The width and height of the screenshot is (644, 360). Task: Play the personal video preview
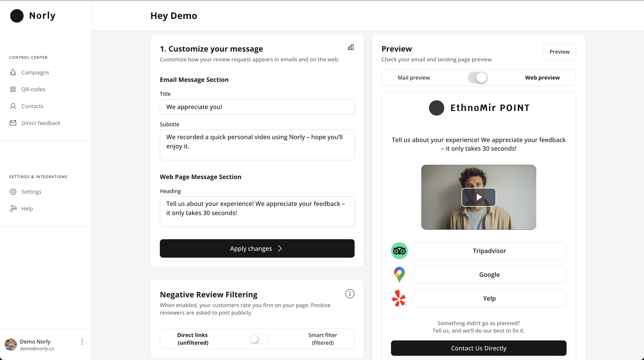pyautogui.click(x=479, y=197)
